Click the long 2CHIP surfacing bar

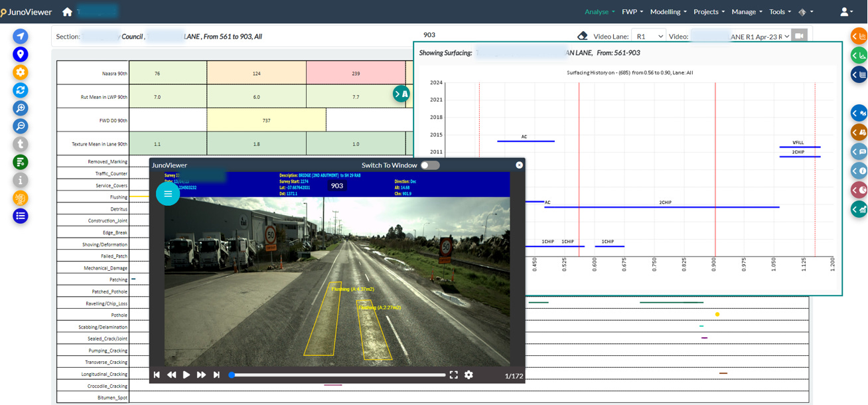662,207
